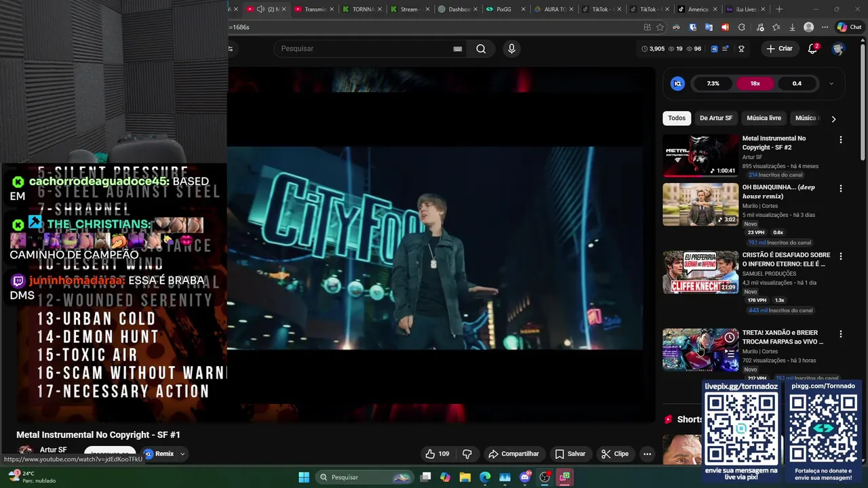Click the Shorts section icon
Screen dimensions: 868x488
669,420
